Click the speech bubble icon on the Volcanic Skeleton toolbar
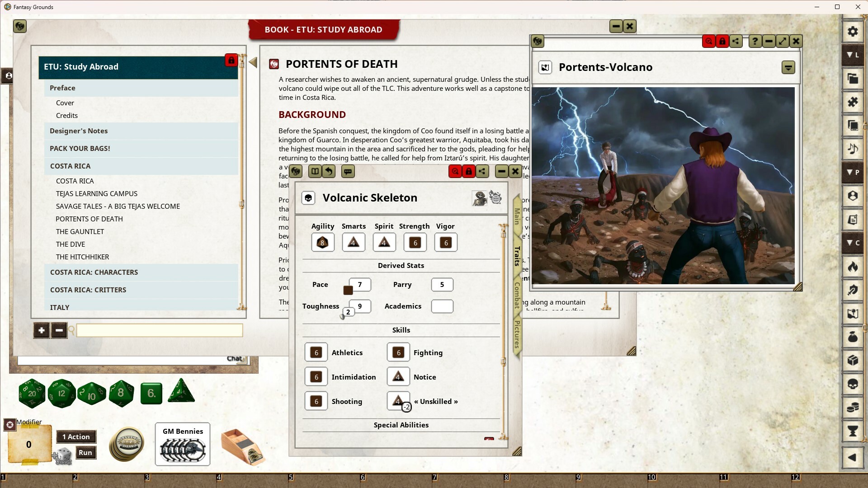The image size is (868, 488). [x=348, y=171]
